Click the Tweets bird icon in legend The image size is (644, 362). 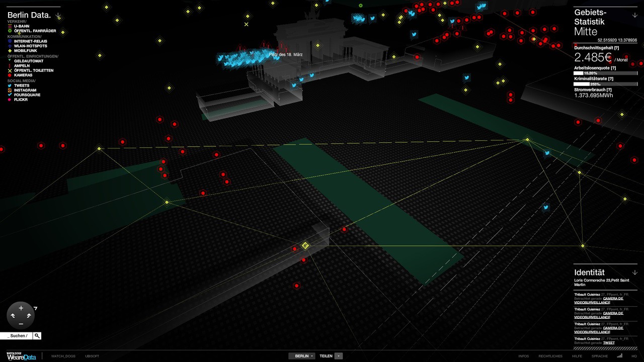click(x=10, y=85)
